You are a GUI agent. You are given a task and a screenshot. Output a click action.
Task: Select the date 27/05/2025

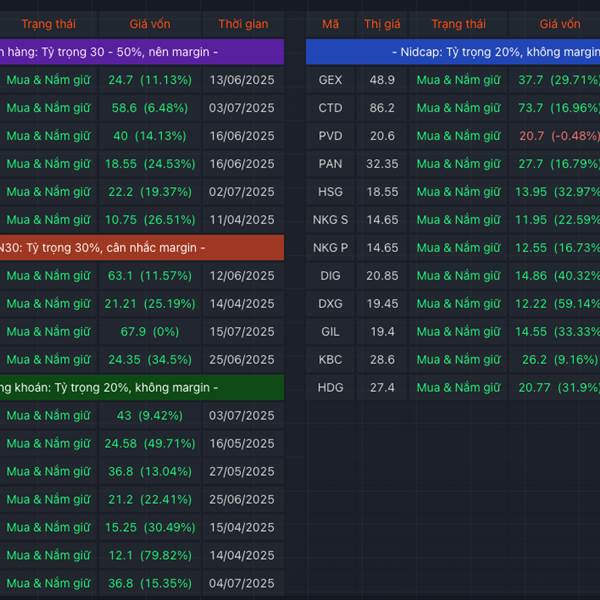(x=242, y=471)
